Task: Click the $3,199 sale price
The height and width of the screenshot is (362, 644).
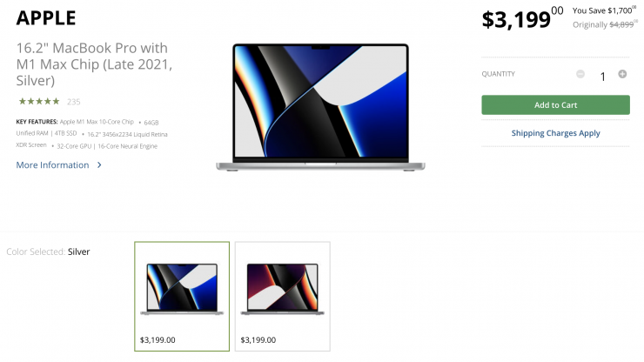Action: (x=522, y=18)
